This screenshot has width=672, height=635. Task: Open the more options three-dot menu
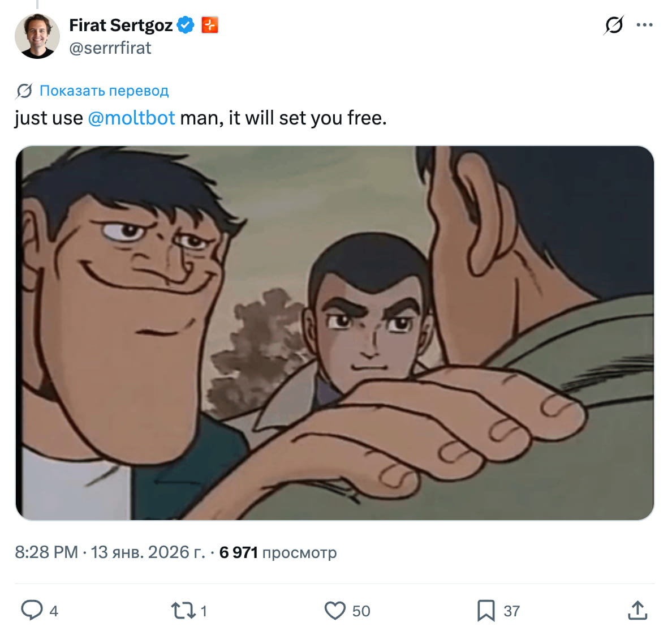click(645, 25)
